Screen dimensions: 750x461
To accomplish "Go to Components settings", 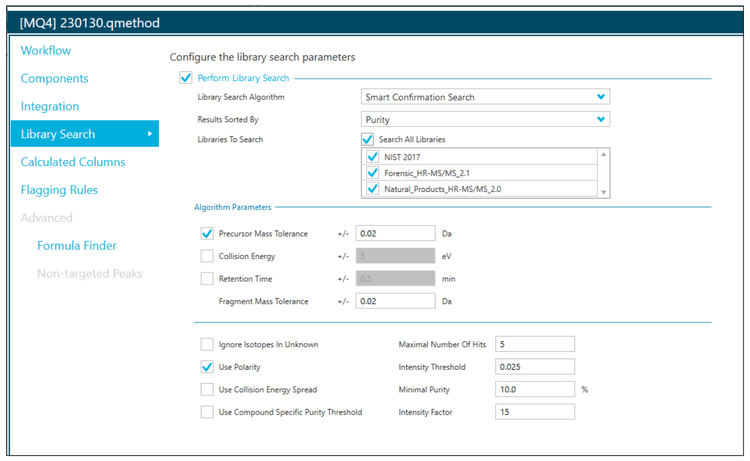I will coord(54,79).
